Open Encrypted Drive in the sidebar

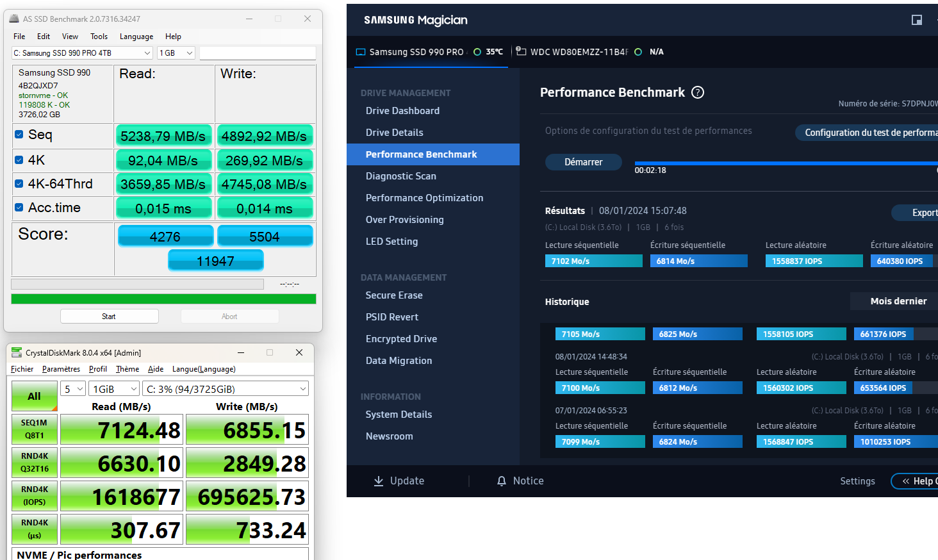tap(401, 339)
